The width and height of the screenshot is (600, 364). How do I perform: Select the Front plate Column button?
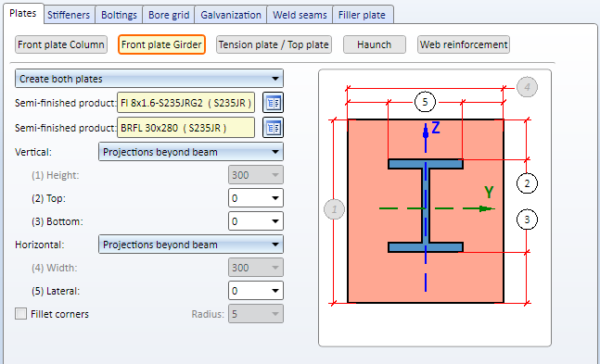61,44
